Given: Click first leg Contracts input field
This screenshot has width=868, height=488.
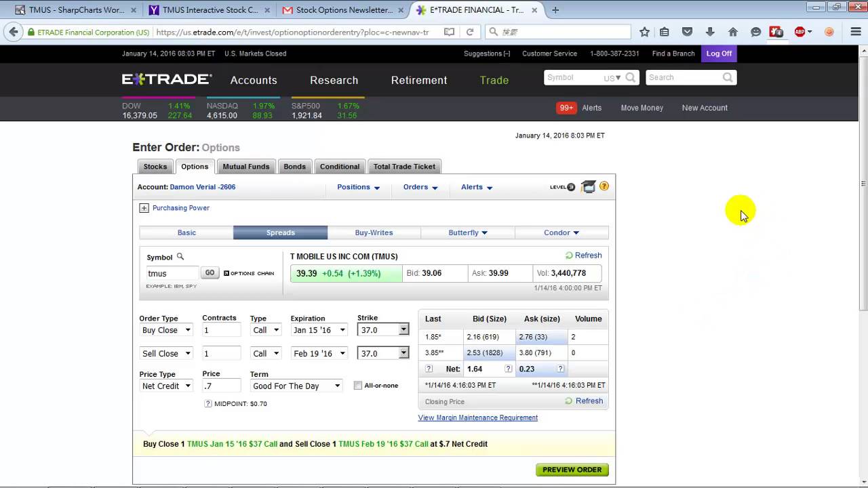Looking at the screenshot, I should 221,330.
